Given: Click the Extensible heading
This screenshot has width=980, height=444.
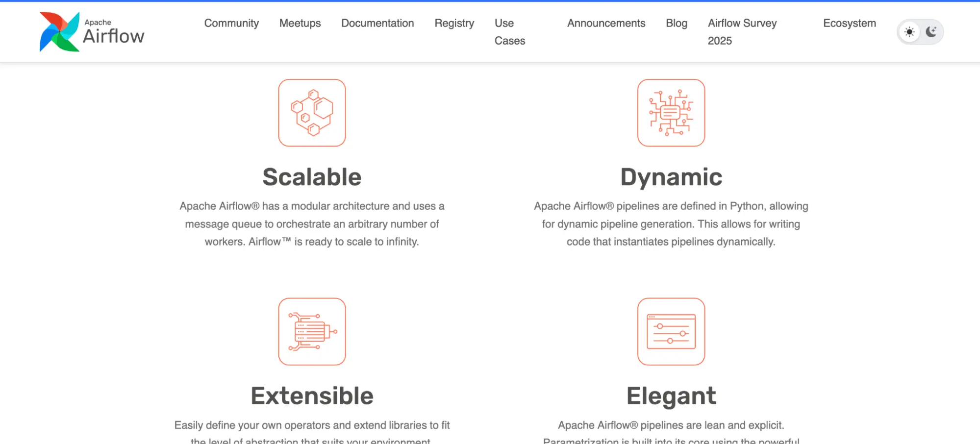Looking at the screenshot, I should [312, 396].
